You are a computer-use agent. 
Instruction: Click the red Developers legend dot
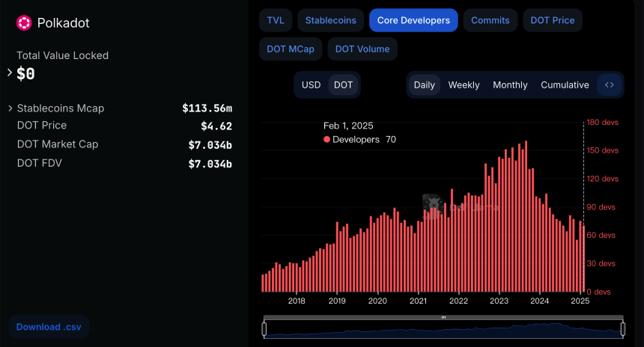coord(327,139)
